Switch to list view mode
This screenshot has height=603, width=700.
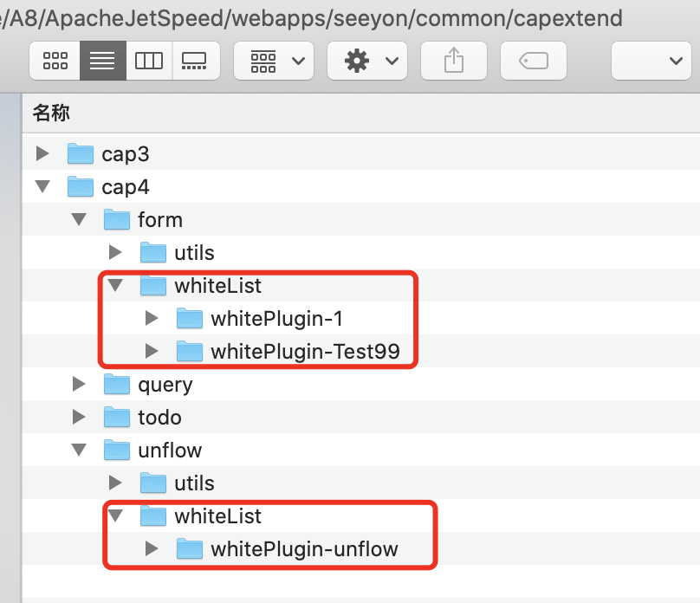click(x=102, y=61)
